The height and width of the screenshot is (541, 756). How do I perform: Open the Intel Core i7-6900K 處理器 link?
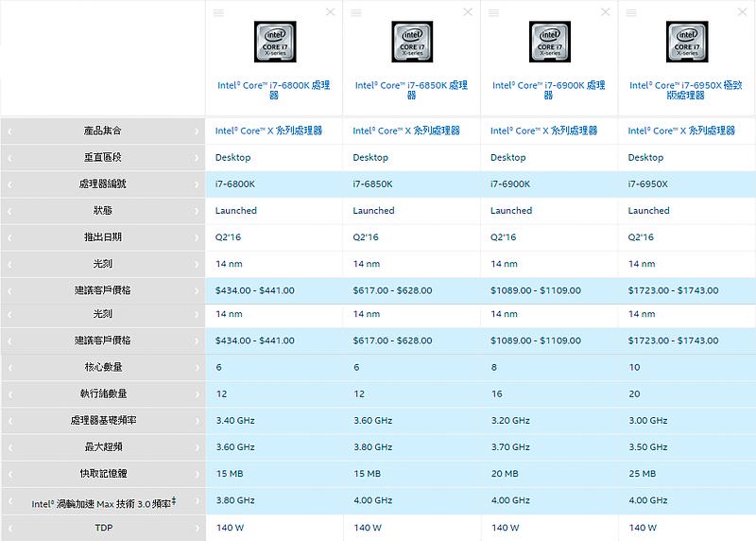click(x=549, y=90)
